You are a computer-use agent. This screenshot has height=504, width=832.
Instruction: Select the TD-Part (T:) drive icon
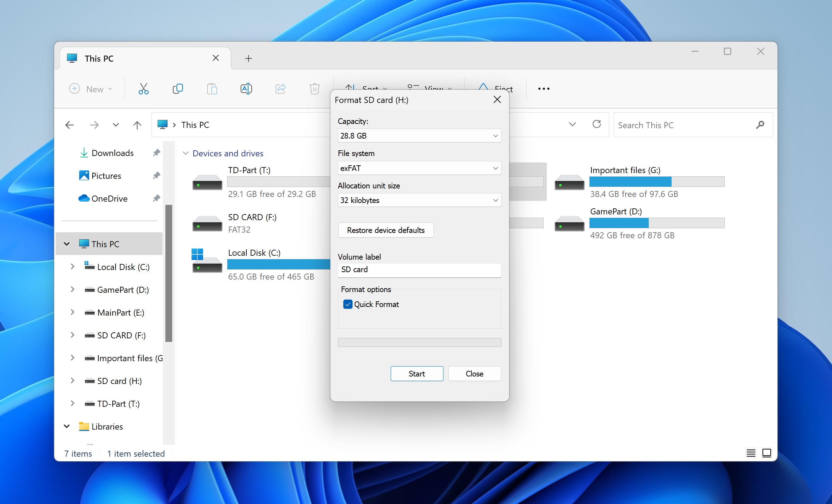(x=207, y=182)
